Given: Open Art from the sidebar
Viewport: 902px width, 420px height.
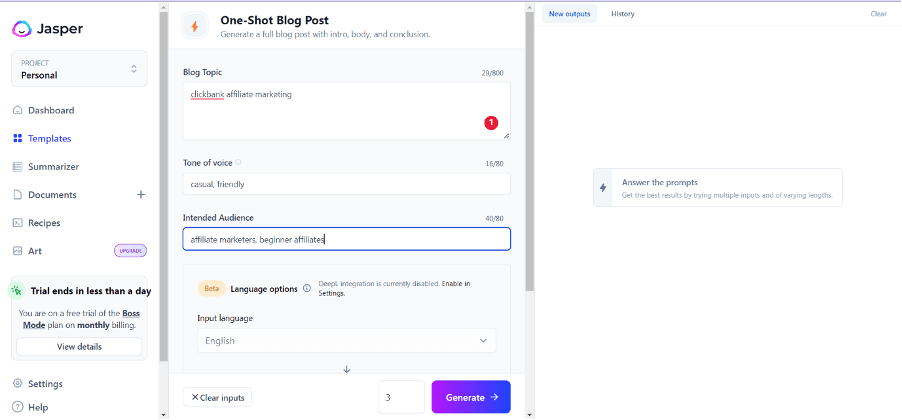Looking at the screenshot, I should coord(35,251).
